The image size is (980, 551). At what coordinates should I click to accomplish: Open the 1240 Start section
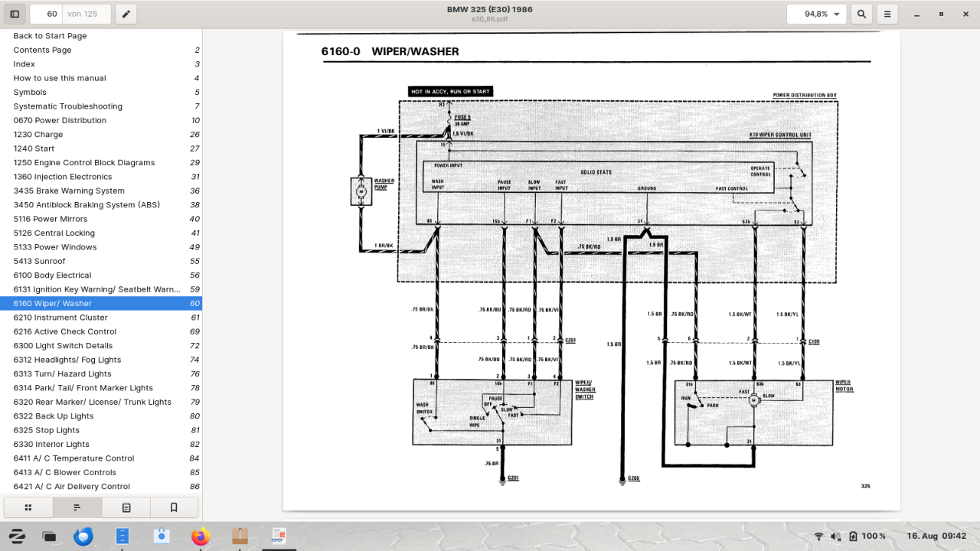pyautogui.click(x=101, y=148)
